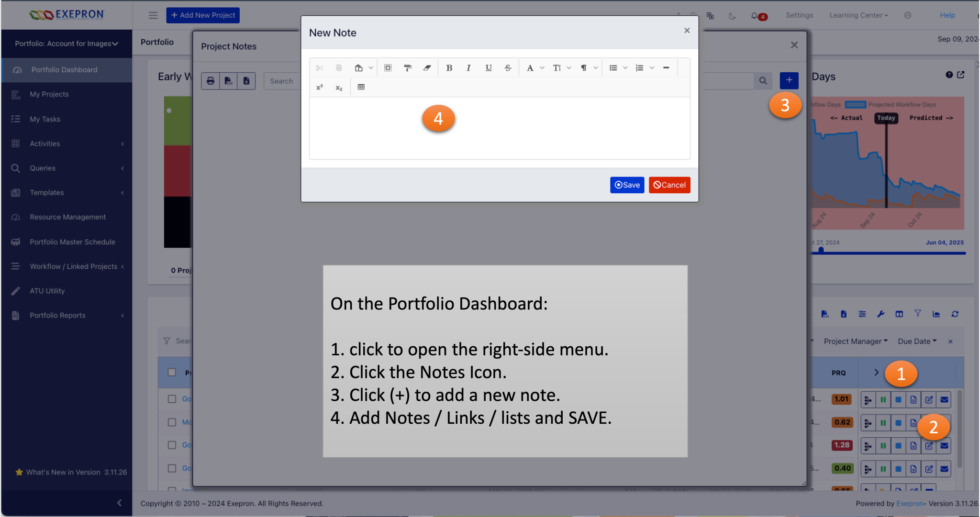Viewport: 980px width, 517px height.
Task: Save the new note
Action: coord(627,185)
